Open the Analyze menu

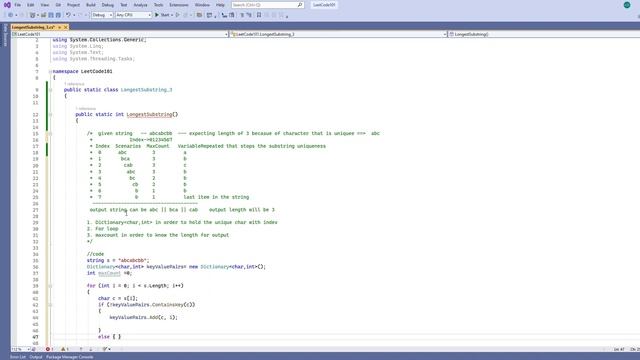tap(140, 5)
